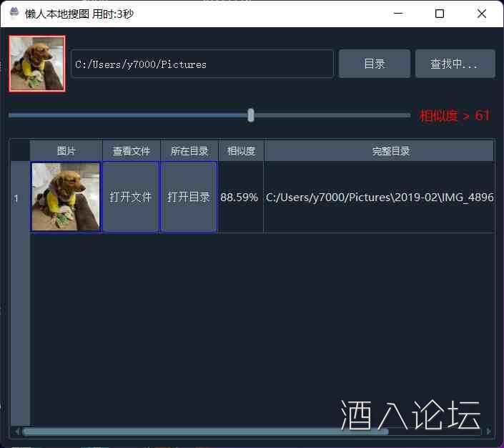Click the horizontal scrollbar thumb
This screenshot has width=504, height=448.
(206, 432)
